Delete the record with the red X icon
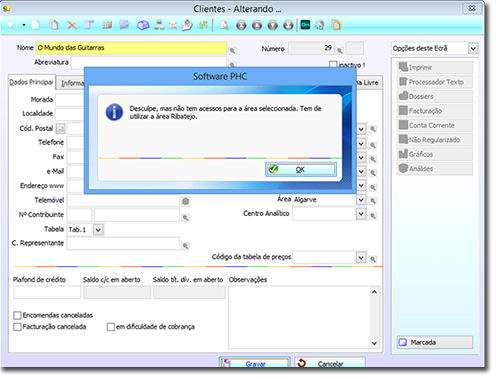This screenshot has height=379, width=496. tap(72, 25)
